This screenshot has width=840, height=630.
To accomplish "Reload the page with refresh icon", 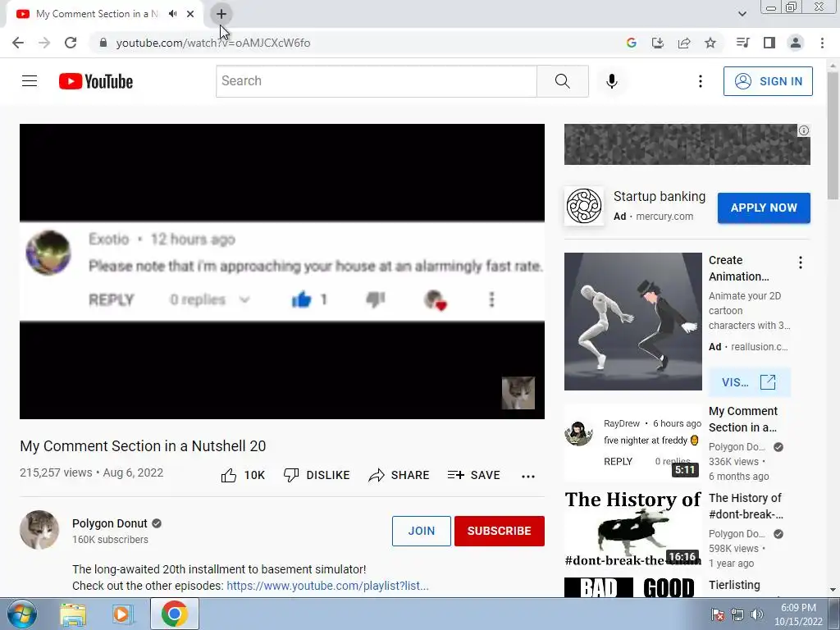I will click(x=71, y=43).
